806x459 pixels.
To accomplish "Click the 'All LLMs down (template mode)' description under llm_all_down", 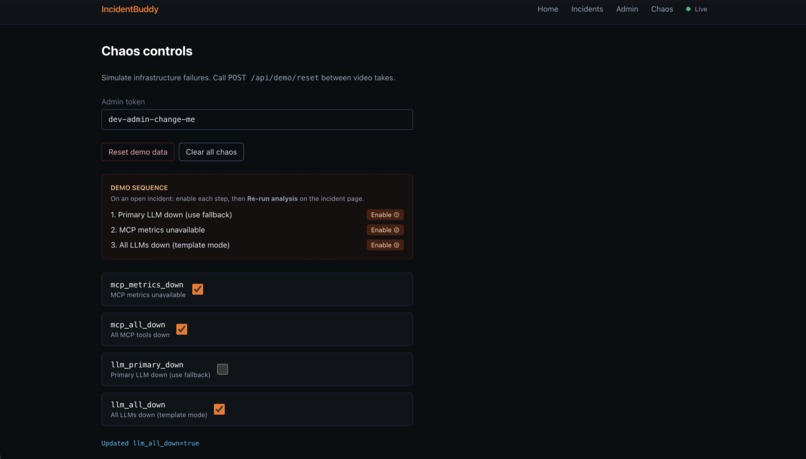I will tap(159, 415).
